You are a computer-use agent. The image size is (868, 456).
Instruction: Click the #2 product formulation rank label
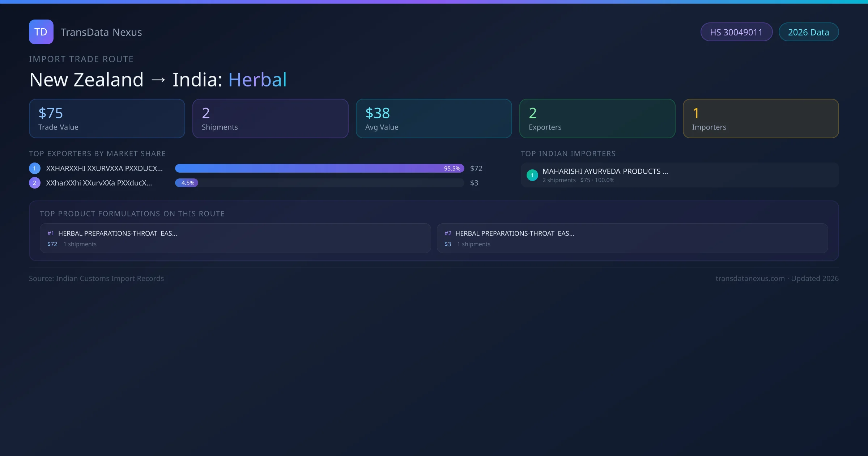tap(448, 233)
